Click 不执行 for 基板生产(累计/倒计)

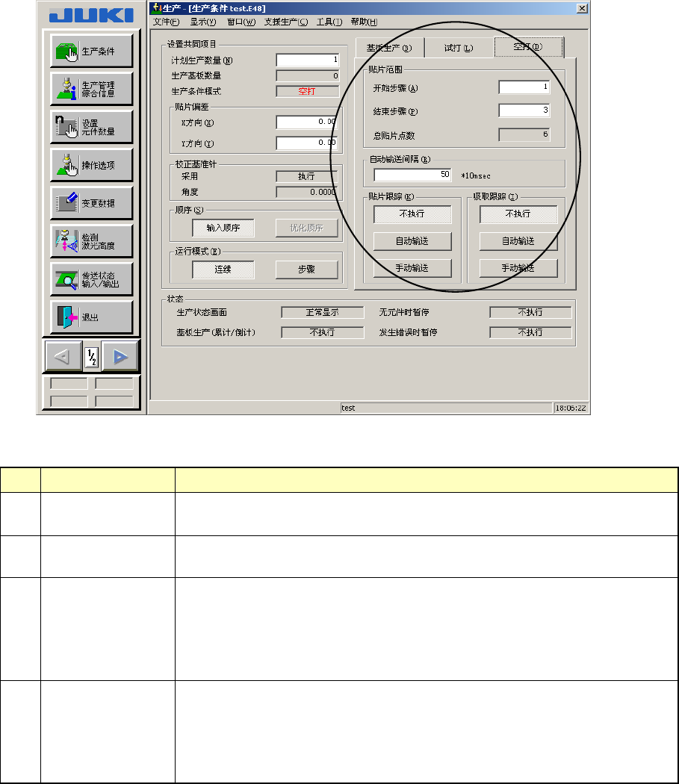coord(322,332)
